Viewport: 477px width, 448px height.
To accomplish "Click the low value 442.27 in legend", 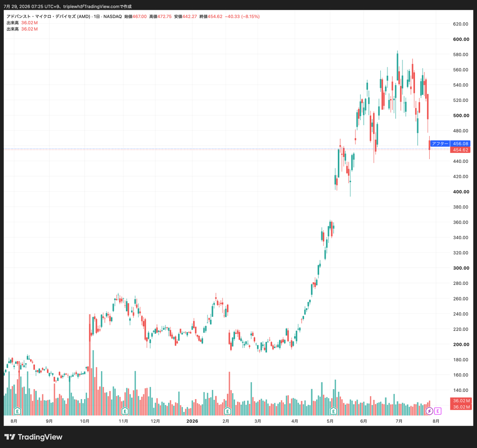I will tap(190, 16).
